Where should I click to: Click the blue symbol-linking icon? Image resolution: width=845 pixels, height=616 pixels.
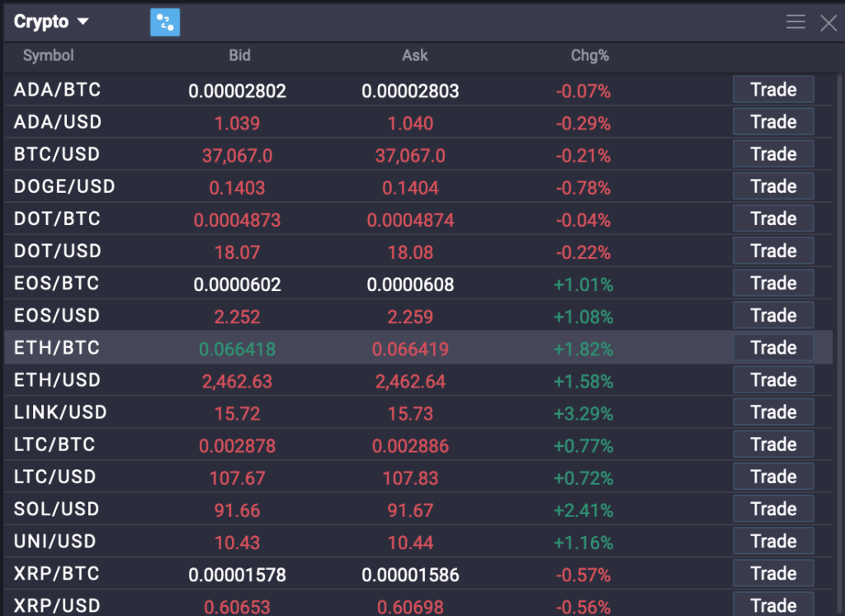[x=164, y=21]
